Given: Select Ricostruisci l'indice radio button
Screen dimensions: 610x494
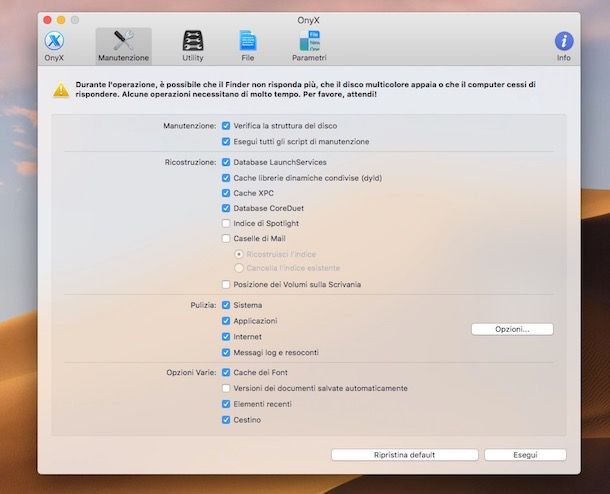Looking at the screenshot, I should point(239,254).
